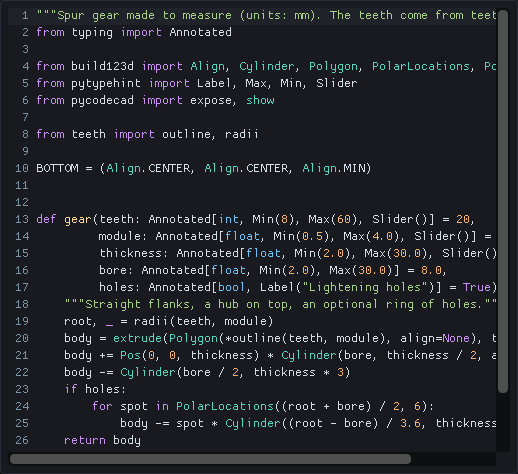
Task: Click 'build123d' module name
Action: coord(102,66)
